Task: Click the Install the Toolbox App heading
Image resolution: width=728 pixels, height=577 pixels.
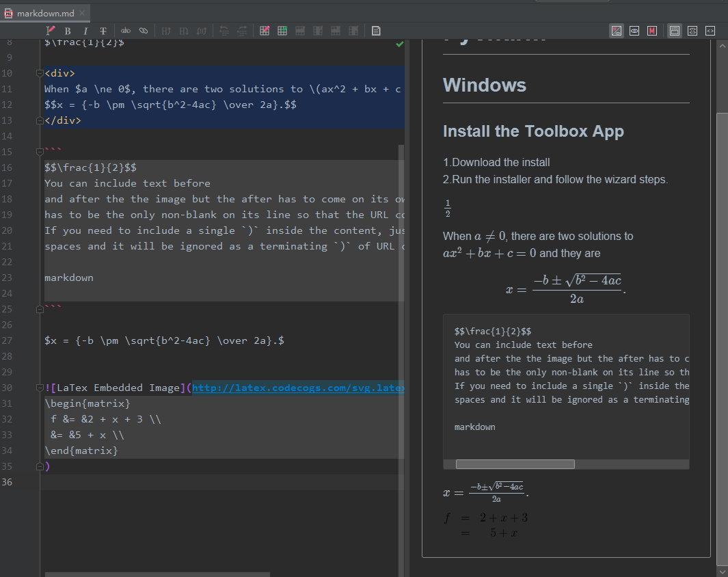Action: [533, 131]
